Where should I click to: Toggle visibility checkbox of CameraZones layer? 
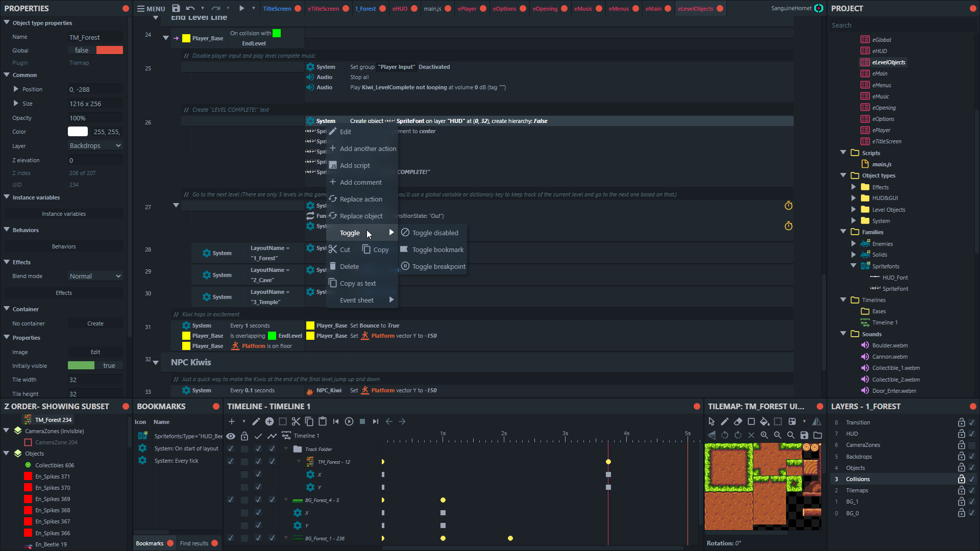pyautogui.click(x=972, y=445)
